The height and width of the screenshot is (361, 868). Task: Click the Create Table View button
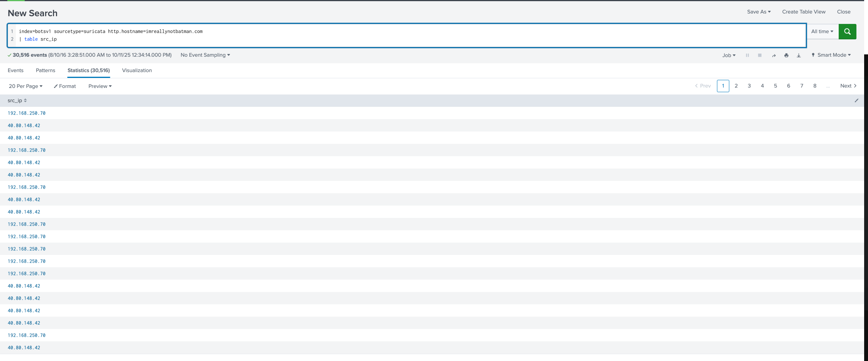804,12
